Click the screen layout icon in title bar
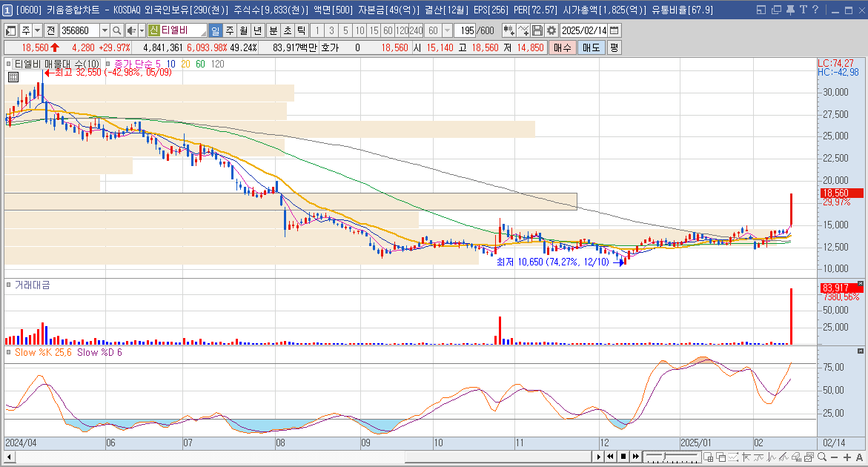Viewport: 868px width, 467px height. point(761,10)
